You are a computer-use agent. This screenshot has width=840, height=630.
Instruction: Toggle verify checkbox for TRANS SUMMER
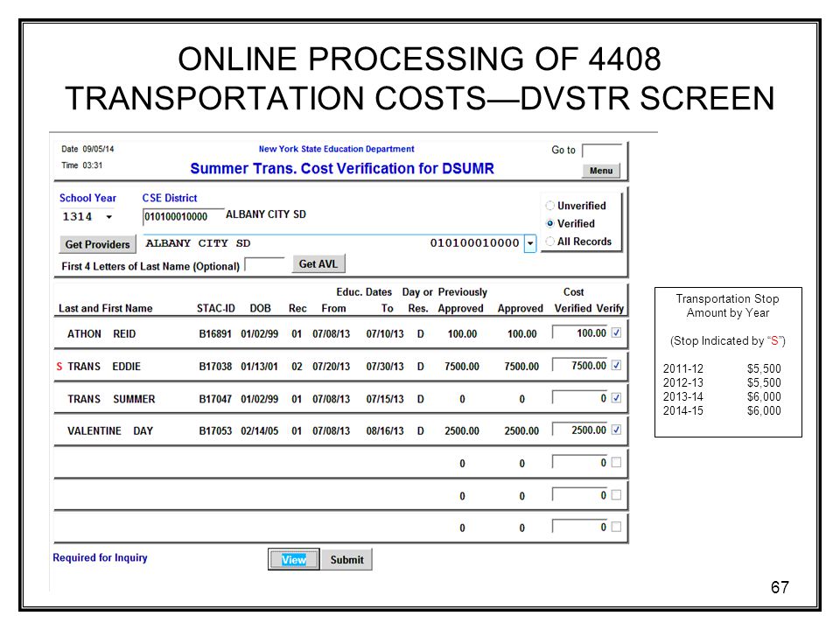click(617, 398)
